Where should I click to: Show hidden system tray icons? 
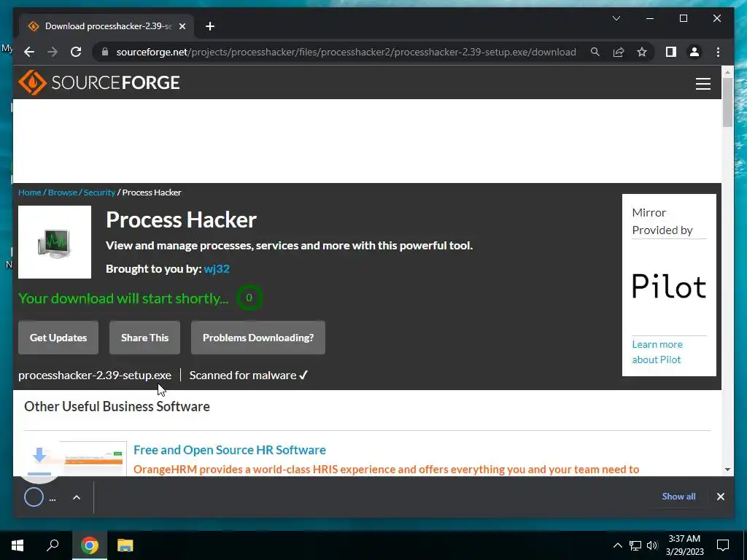(x=617, y=545)
